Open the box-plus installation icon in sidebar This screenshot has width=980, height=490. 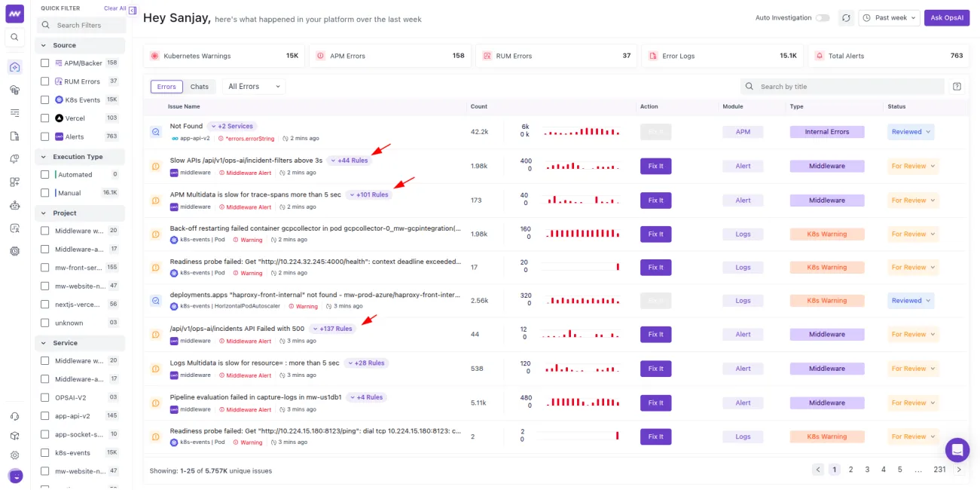(x=15, y=436)
